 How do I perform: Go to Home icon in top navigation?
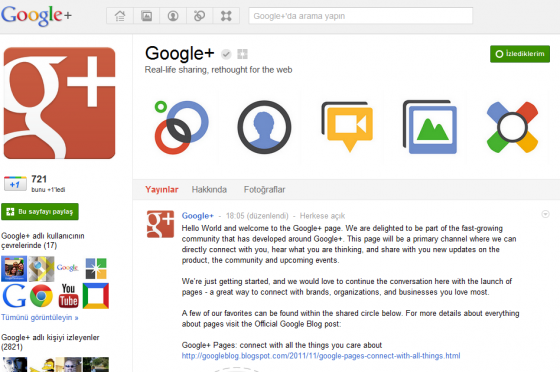tap(120, 16)
